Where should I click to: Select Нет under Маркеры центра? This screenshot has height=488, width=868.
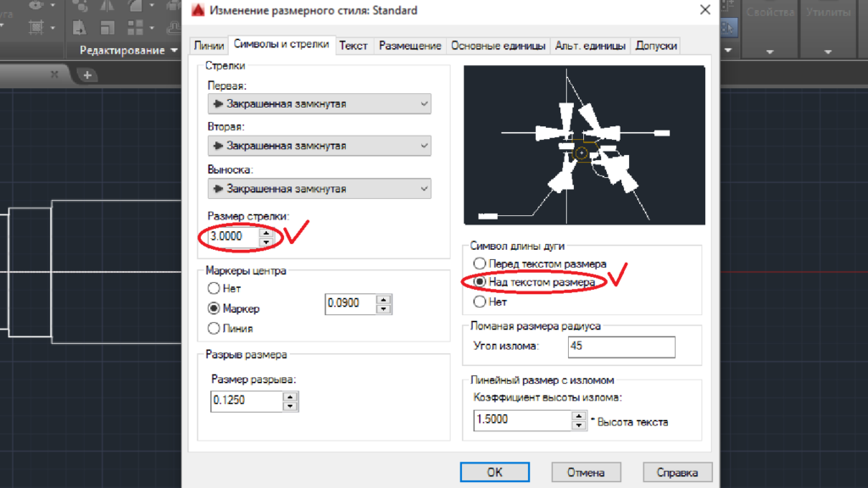(214, 289)
